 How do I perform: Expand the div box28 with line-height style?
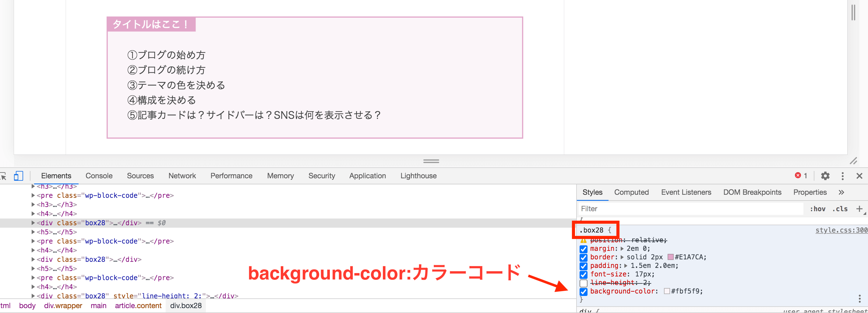[x=33, y=296]
